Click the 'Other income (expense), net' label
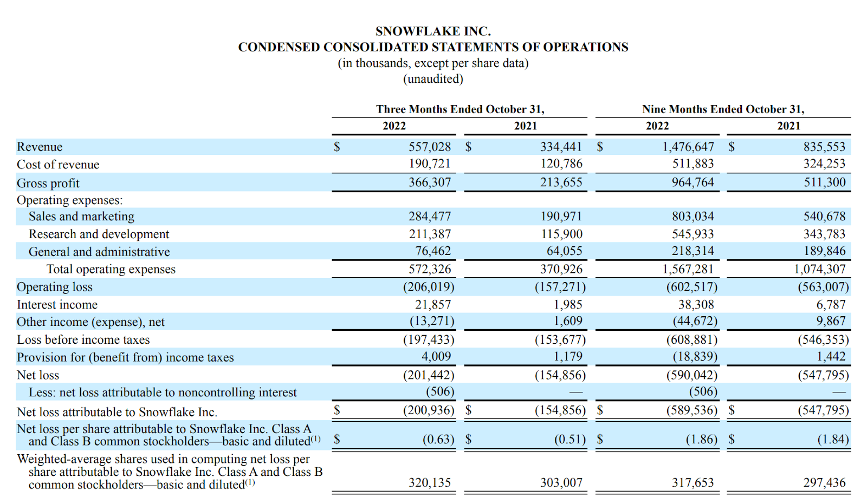This screenshot has width=867, height=504. pyautogui.click(x=90, y=322)
